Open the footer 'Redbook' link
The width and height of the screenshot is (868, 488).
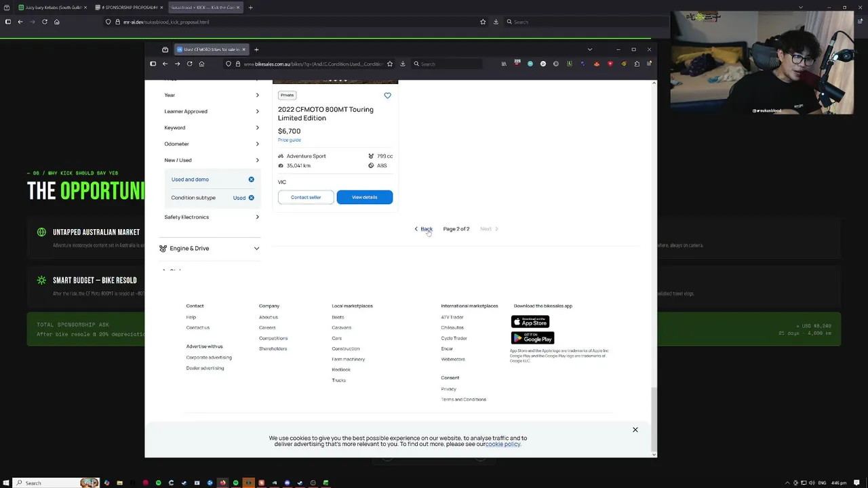(341, 370)
